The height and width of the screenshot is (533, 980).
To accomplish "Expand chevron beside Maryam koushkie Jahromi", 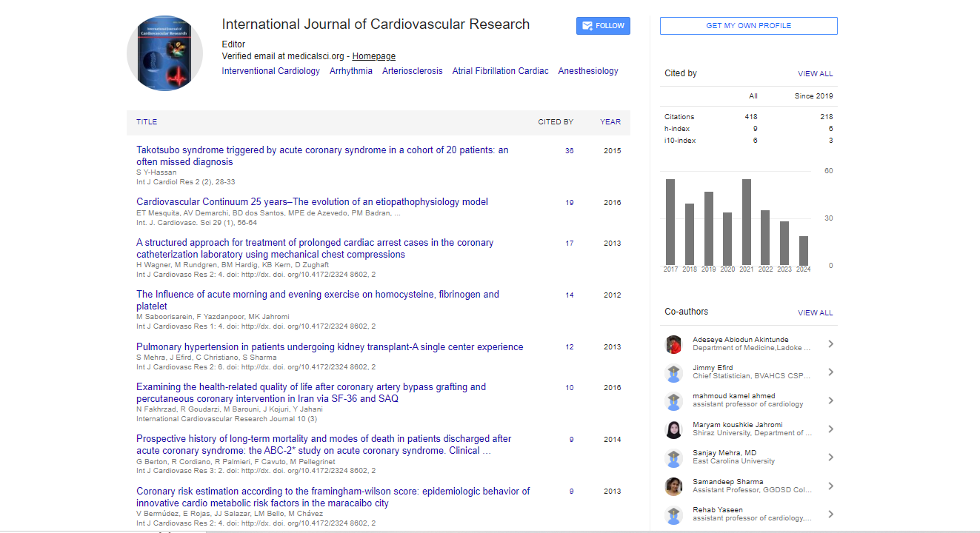I will click(830, 429).
